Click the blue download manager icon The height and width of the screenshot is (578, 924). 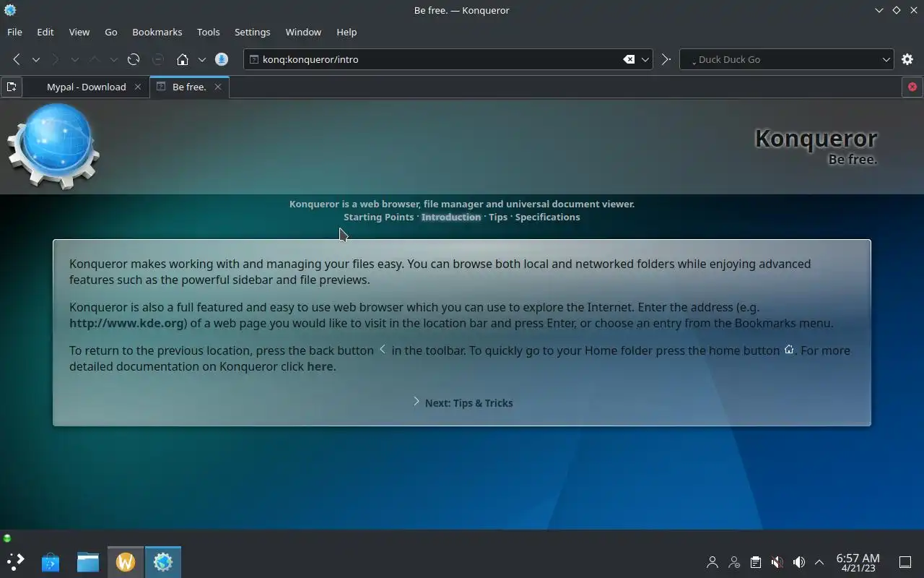click(x=222, y=59)
